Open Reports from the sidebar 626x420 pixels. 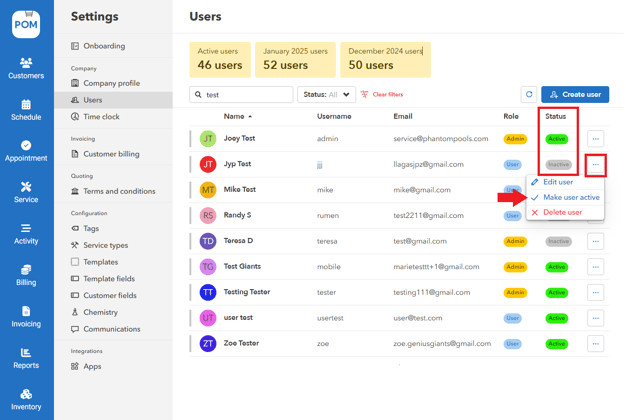26,358
